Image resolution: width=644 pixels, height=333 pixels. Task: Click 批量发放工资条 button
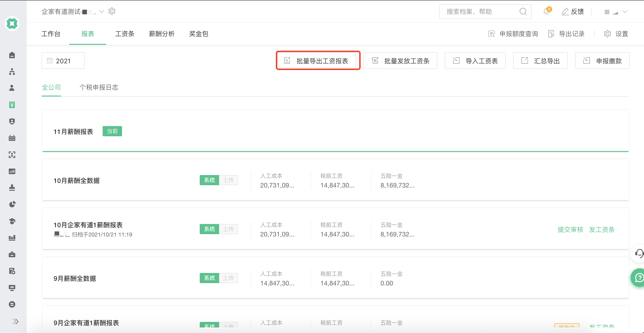click(400, 61)
